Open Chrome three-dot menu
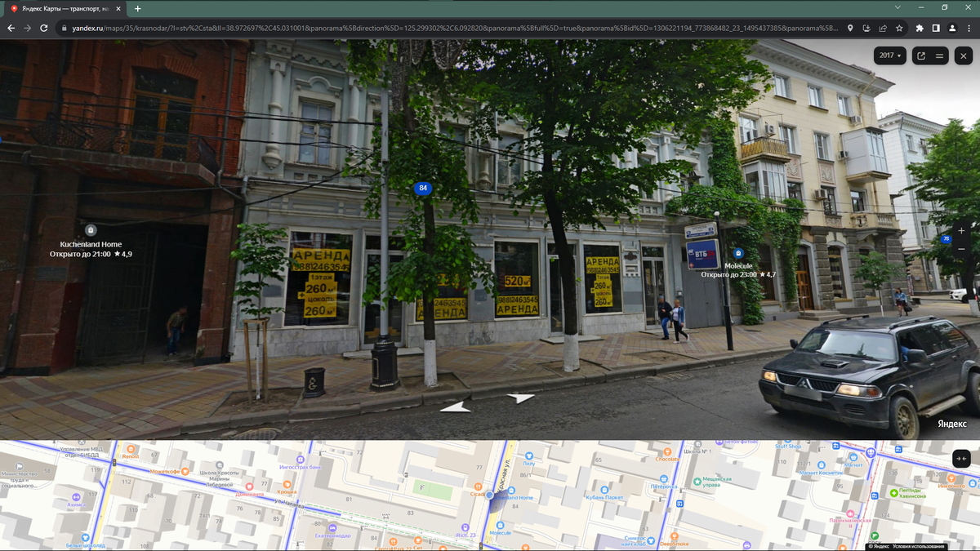Image resolution: width=980 pixels, height=551 pixels. coord(969,28)
